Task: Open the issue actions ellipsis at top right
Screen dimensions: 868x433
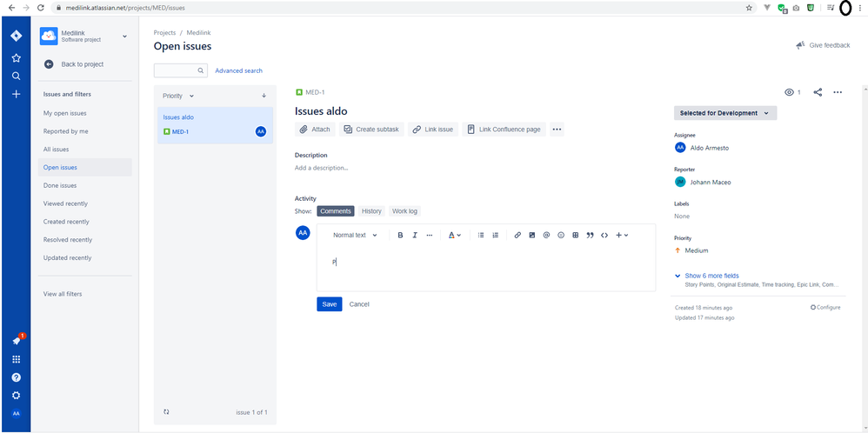Action: pyautogui.click(x=838, y=92)
